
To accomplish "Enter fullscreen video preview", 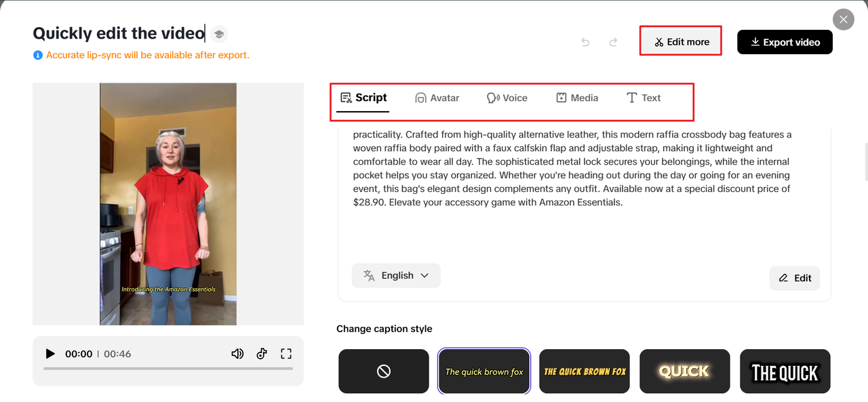I will (286, 354).
